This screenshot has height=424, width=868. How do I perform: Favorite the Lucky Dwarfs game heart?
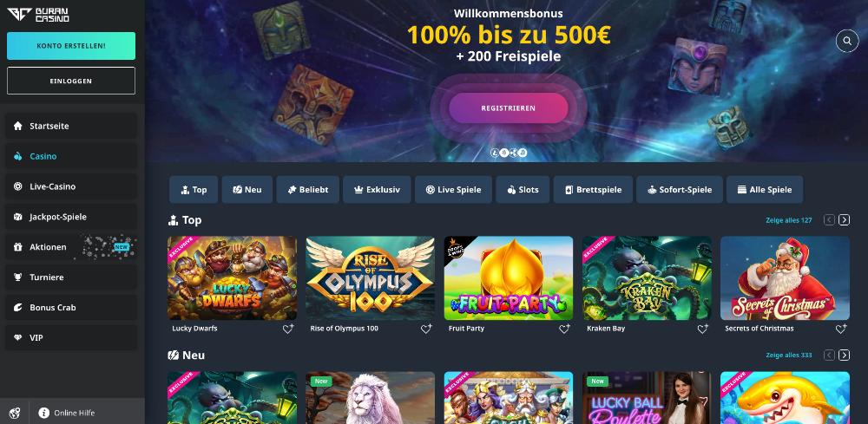(288, 329)
